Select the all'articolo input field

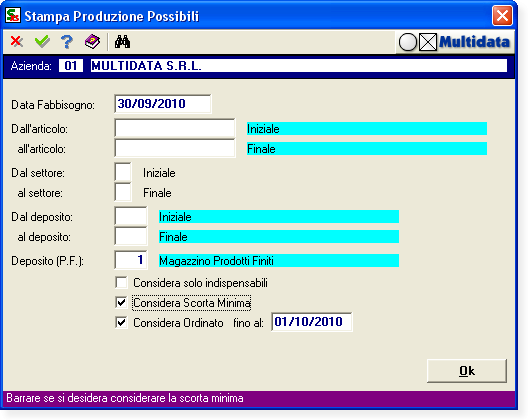click(175, 149)
